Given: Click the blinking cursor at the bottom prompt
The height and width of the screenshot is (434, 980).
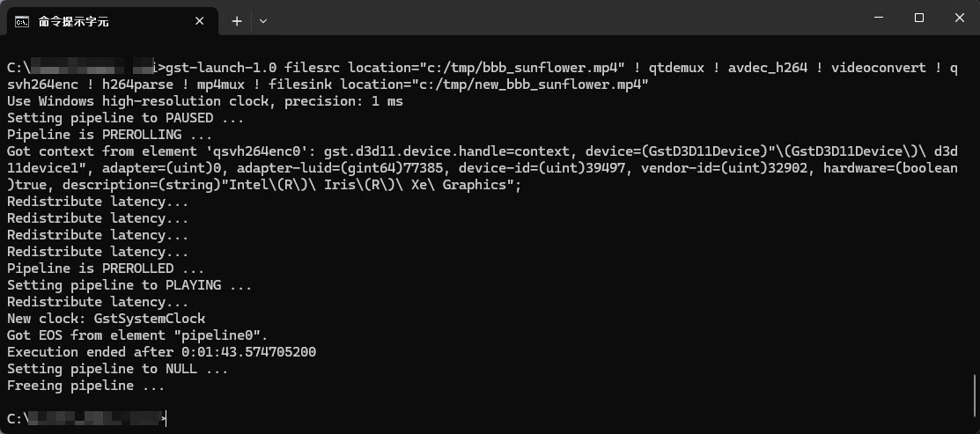Looking at the screenshot, I should tap(166, 419).
